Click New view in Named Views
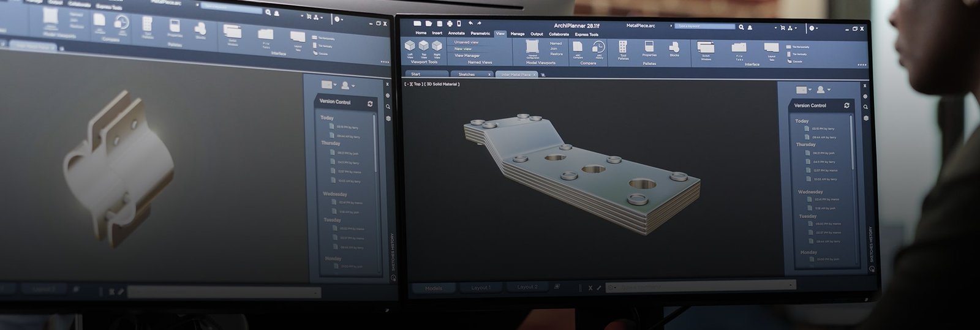This screenshot has width=980, height=330. click(463, 48)
